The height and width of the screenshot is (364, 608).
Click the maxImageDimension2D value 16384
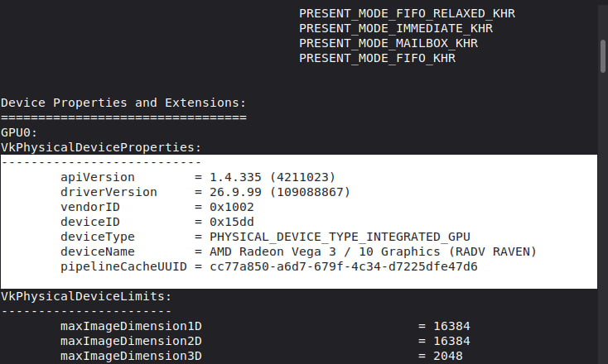[451, 341]
